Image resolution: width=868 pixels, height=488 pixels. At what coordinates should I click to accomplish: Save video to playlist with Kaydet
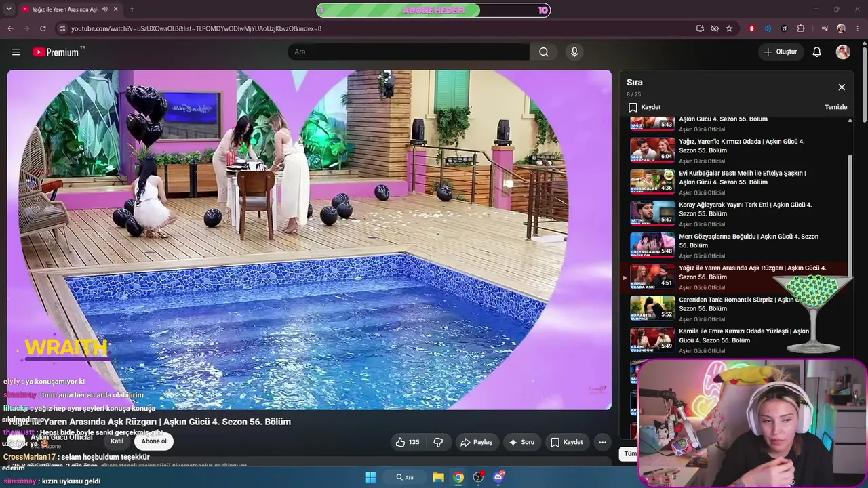click(566, 442)
